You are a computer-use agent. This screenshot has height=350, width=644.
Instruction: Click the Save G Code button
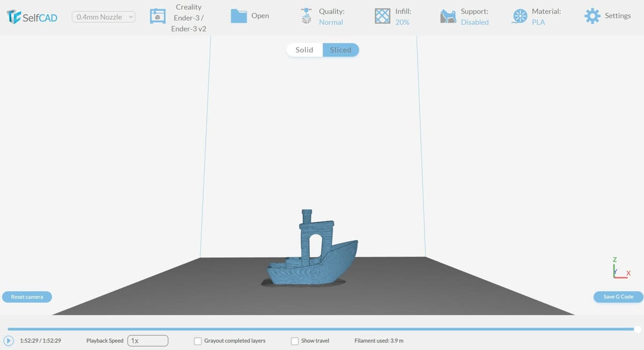tap(618, 297)
